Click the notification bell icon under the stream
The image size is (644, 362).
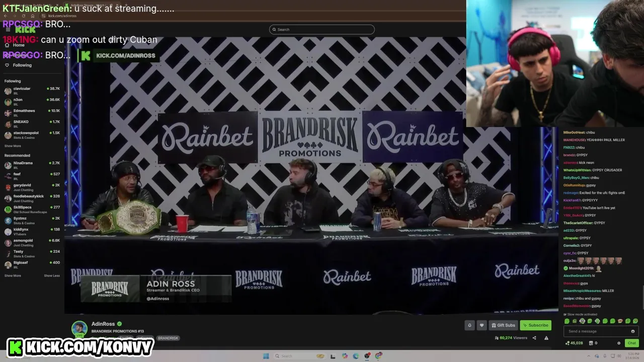pyautogui.click(x=469, y=325)
